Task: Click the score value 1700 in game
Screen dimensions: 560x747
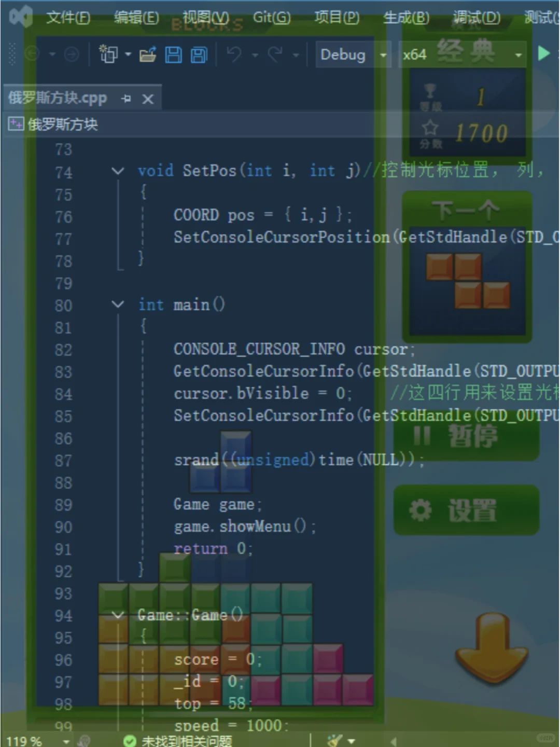Action: coord(481,133)
